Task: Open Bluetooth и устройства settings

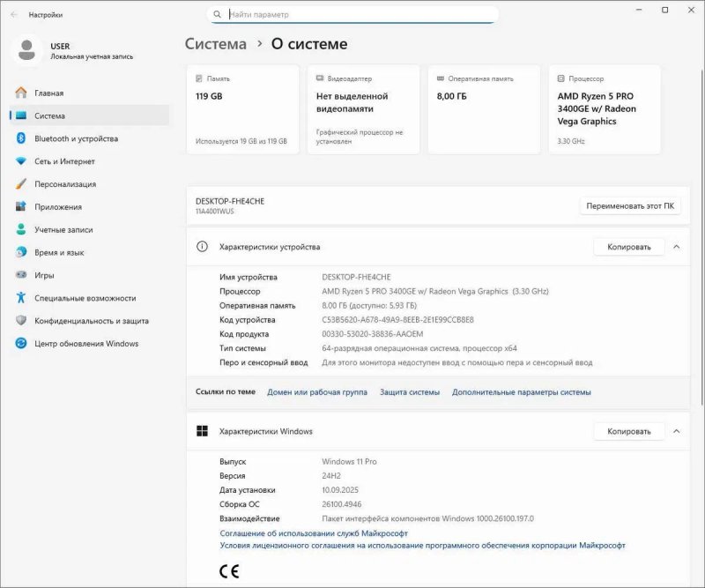Action: click(x=89, y=138)
